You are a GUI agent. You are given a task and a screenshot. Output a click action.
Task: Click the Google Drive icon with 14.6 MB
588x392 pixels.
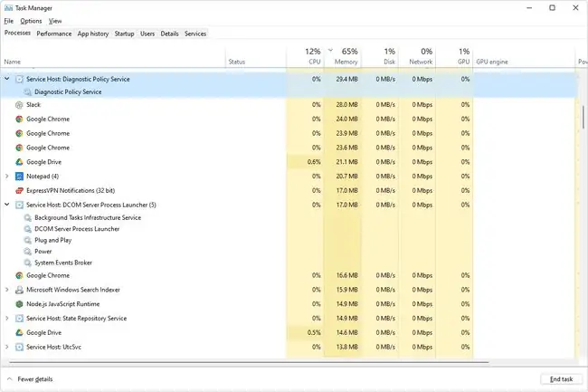pyautogui.click(x=19, y=333)
